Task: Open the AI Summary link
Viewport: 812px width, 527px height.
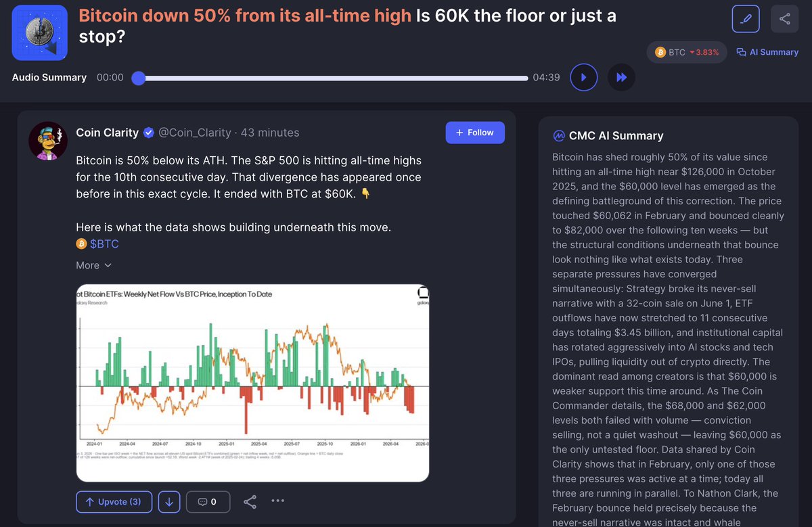Action: tap(767, 52)
